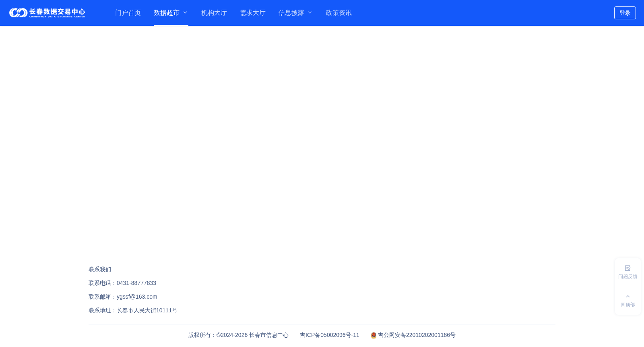The width and height of the screenshot is (644, 347).
Task: Click the police badge icon in footer
Action: [x=374, y=335]
